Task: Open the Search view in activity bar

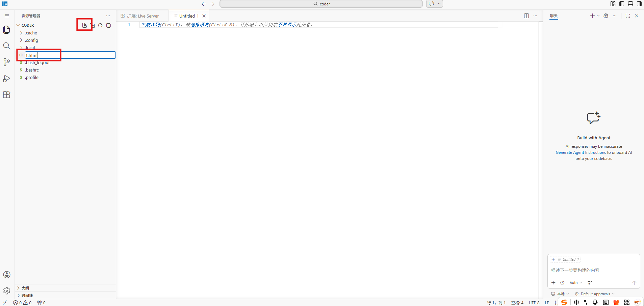Action: (x=6, y=46)
